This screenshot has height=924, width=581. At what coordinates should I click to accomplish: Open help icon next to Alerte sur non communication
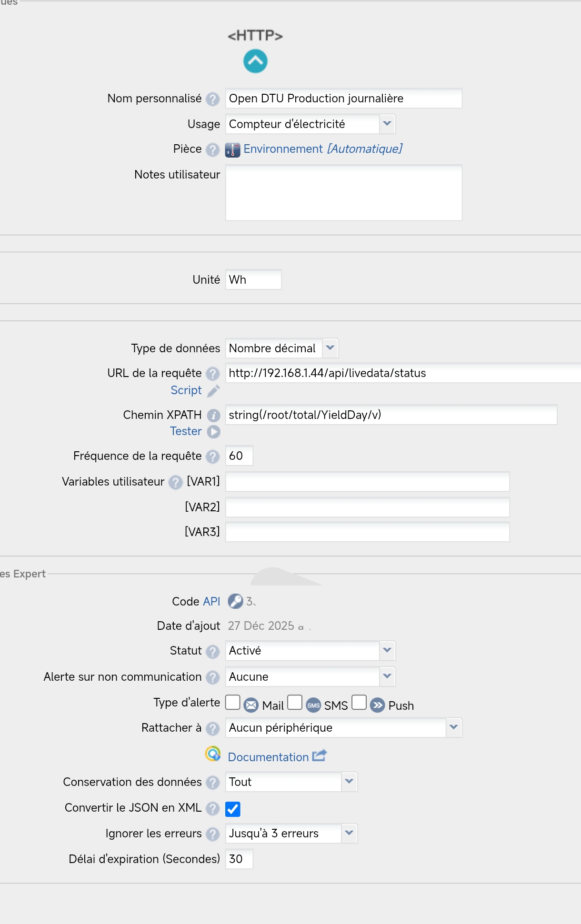pos(212,677)
